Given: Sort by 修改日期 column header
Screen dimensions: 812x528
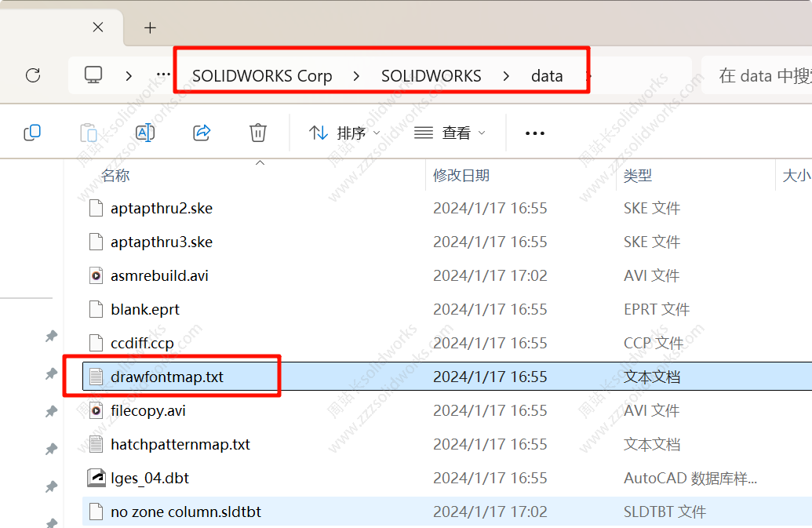Looking at the screenshot, I should [461, 176].
